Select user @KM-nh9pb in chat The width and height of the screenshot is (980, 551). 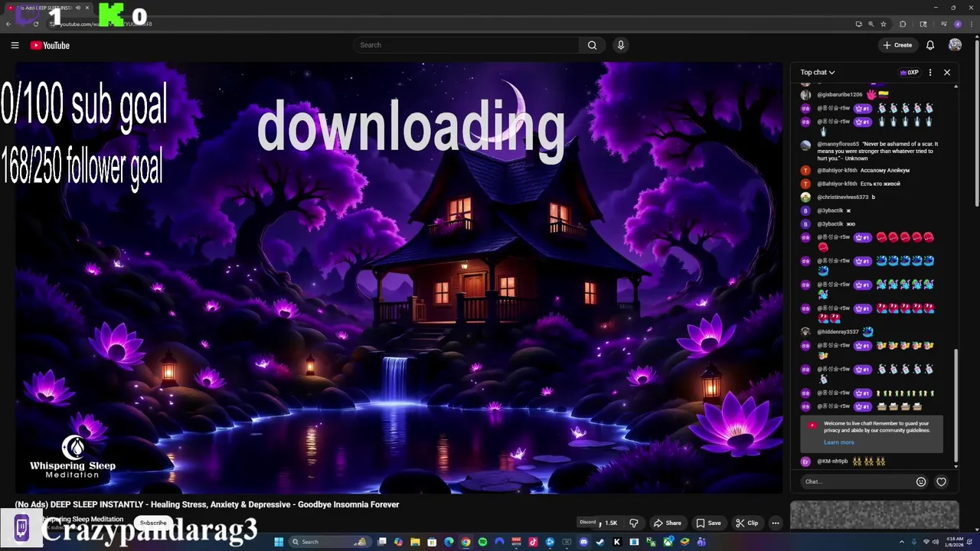pyautogui.click(x=832, y=461)
